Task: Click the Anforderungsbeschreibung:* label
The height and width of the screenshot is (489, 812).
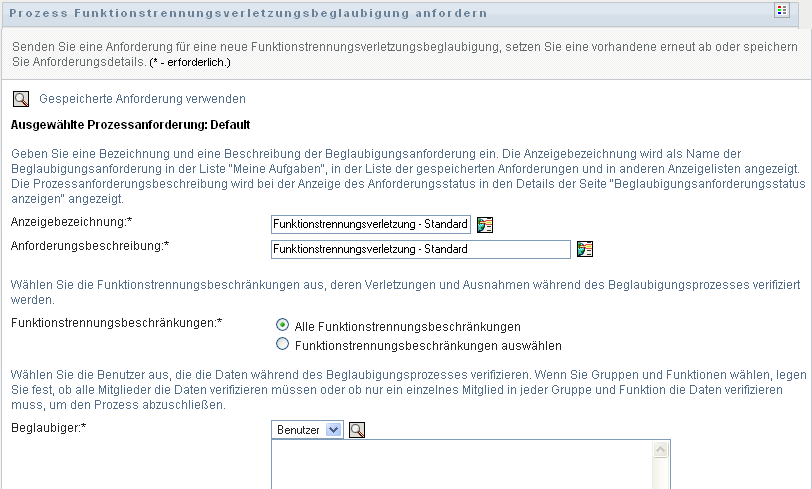Action: click(90, 246)
